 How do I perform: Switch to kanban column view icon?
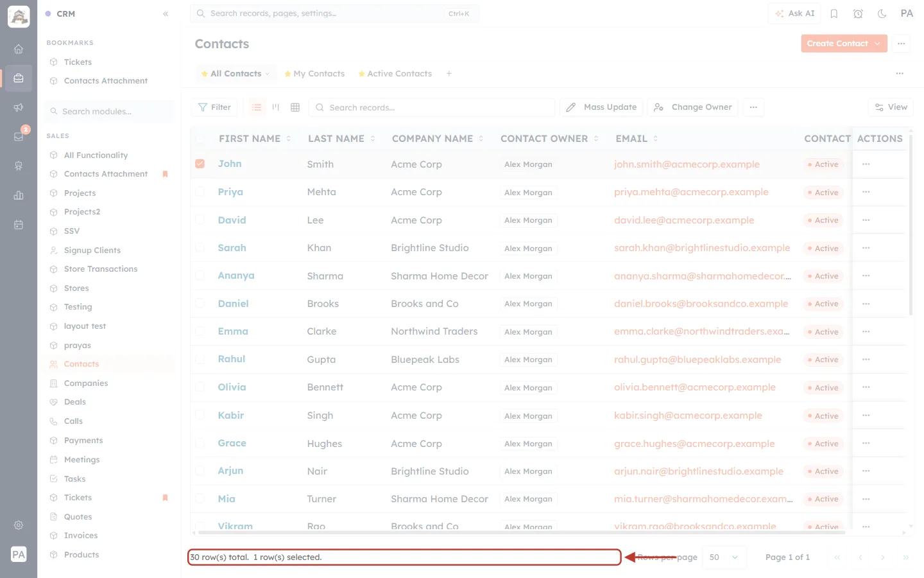[276, 107]
